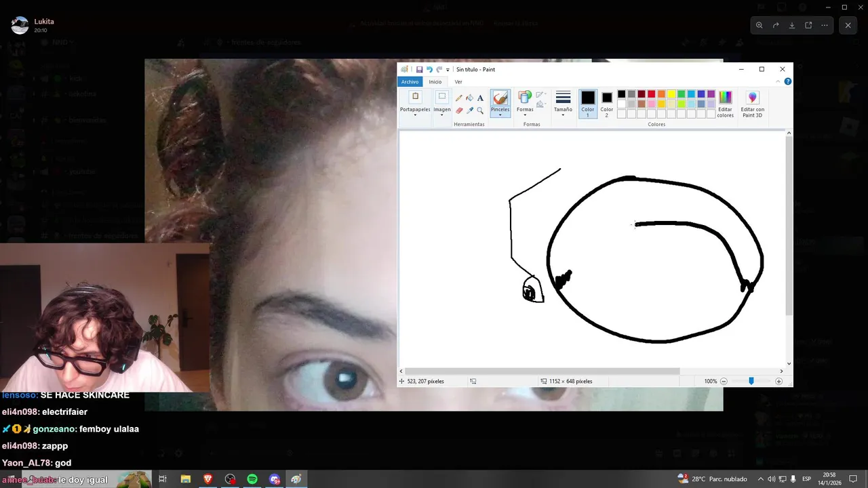Select the Fill with color bucket tool
The height and width of the screenshot is (488, 868).
469,98
